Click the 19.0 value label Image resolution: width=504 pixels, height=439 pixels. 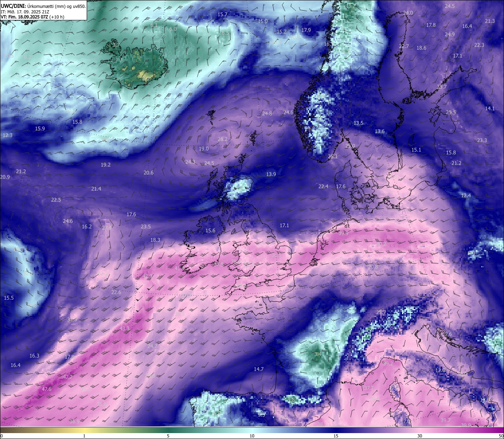pyautogui.click(x=204, y=149)
